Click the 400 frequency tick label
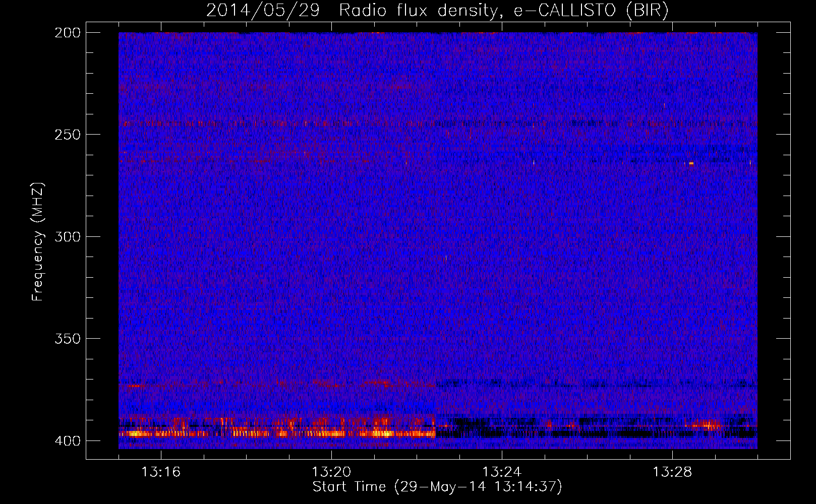This screenshot has width=816, height=504. (x=68, y=440)
